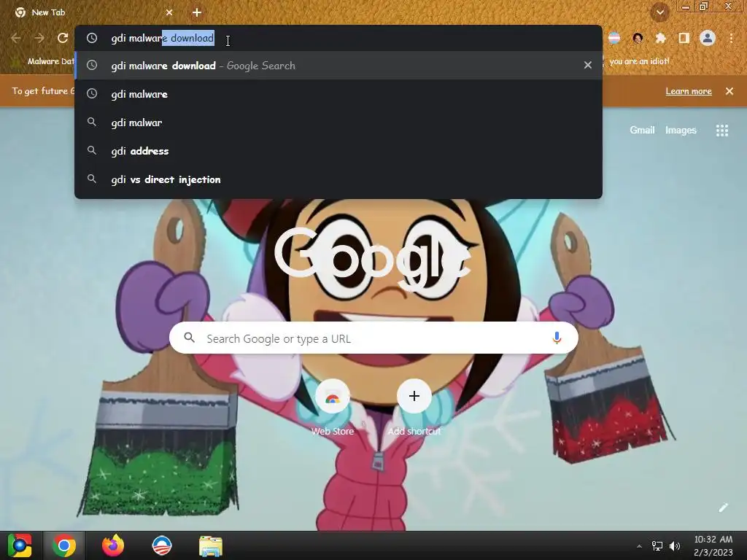The height and width of the screenshot is (560, 747).
Task: Open the volume speaker tray icon
Action: 675,545
